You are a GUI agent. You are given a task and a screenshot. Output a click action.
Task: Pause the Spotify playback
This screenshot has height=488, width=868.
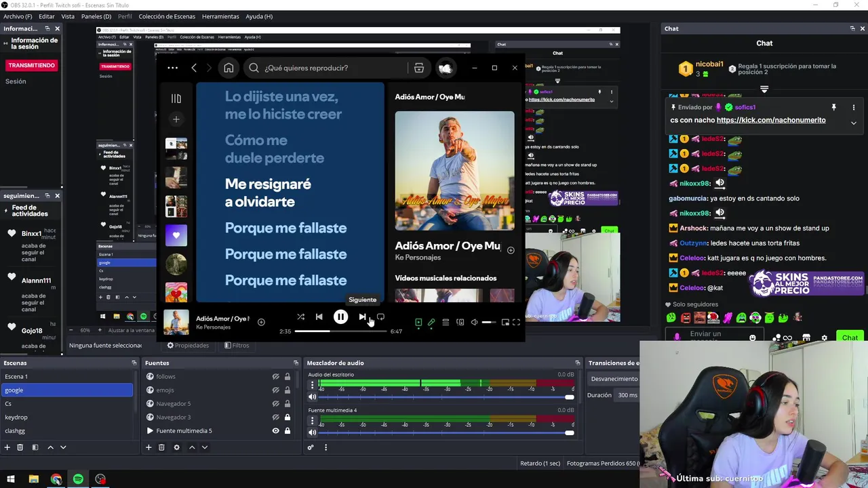pyautogui.click(x=340, y=317)
